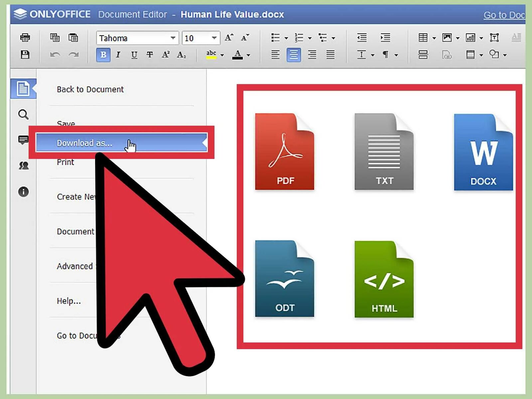Open the About info sidebar icon
532x399 pixels.
(23, 192)
